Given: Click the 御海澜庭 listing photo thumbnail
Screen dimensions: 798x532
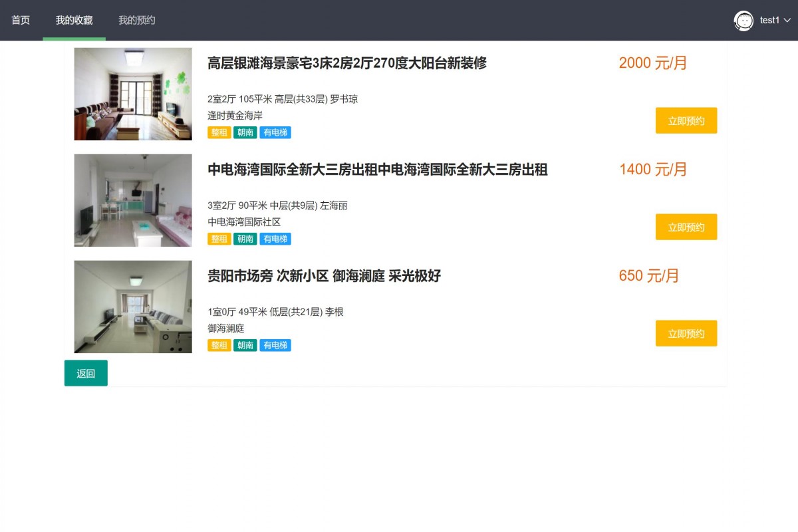Looking at the screenshot, I should (x=132, y=307).
